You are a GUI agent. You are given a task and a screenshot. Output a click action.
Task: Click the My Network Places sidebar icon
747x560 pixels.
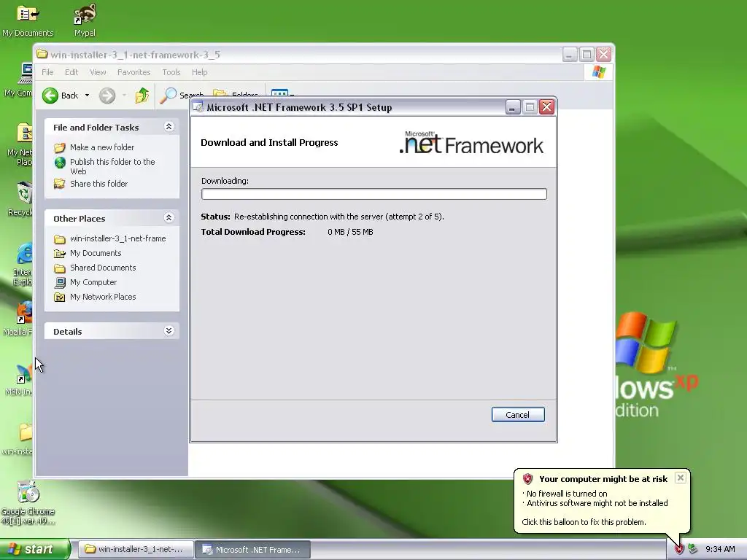click(x=60, y=297)
